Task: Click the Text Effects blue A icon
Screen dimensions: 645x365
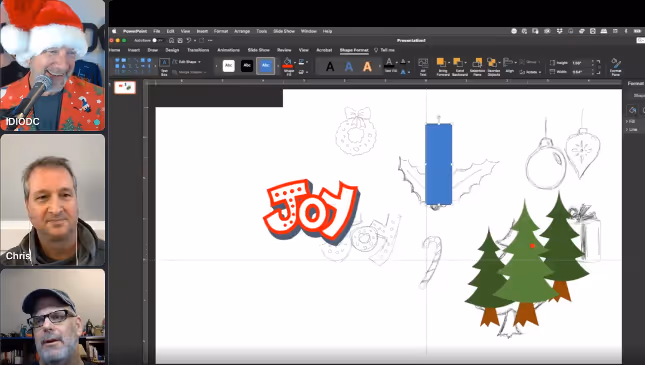Action: [x=403, y=72]
